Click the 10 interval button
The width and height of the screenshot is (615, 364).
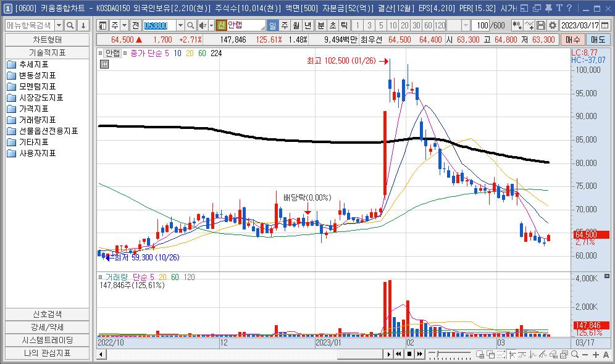(x=393, y=25)
